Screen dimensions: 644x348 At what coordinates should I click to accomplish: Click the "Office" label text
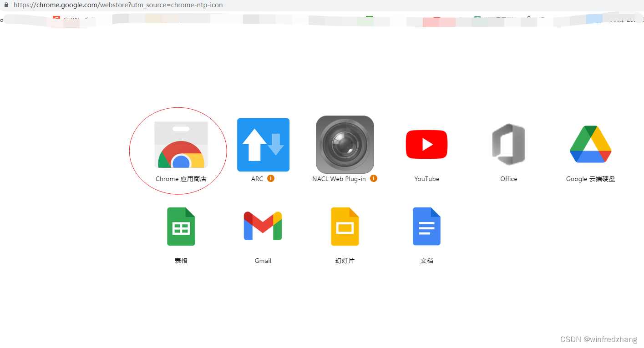pos(509,179)
